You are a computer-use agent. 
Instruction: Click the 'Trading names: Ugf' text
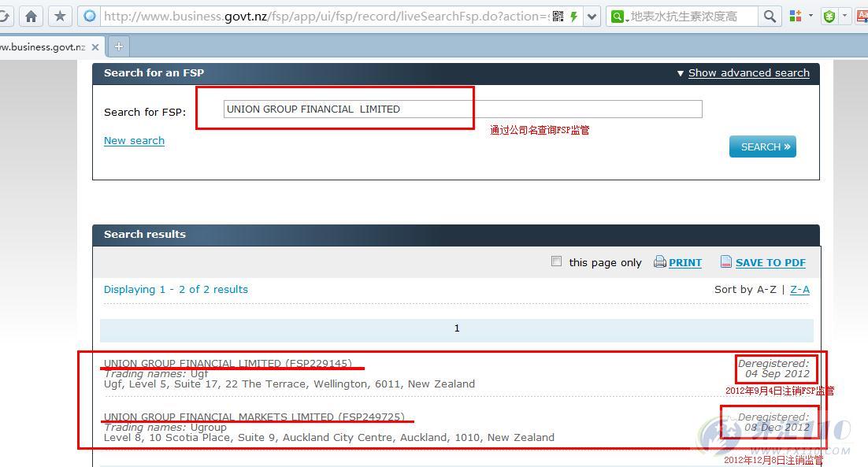click(155, 373)
